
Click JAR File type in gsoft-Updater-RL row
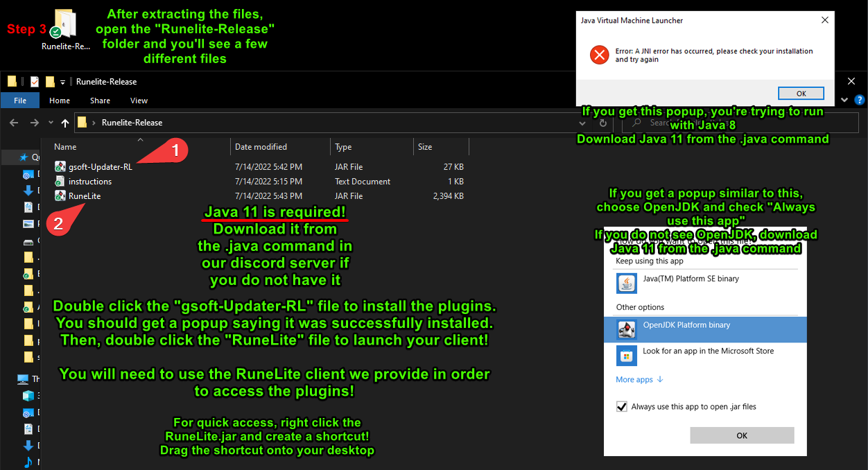coord(349,167)
